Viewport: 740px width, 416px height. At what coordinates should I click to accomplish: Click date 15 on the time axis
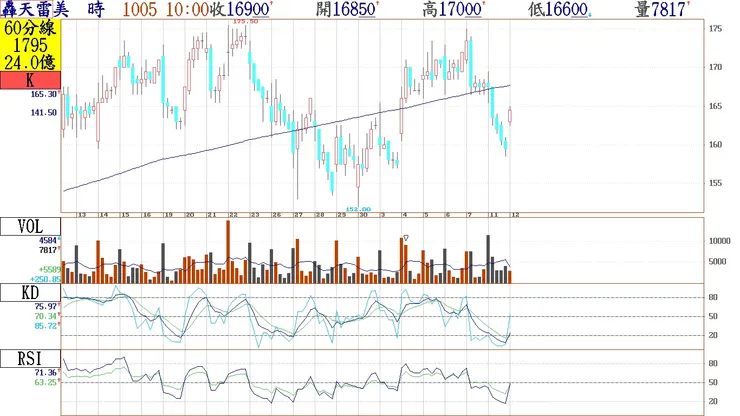click(x=125, y=215)
